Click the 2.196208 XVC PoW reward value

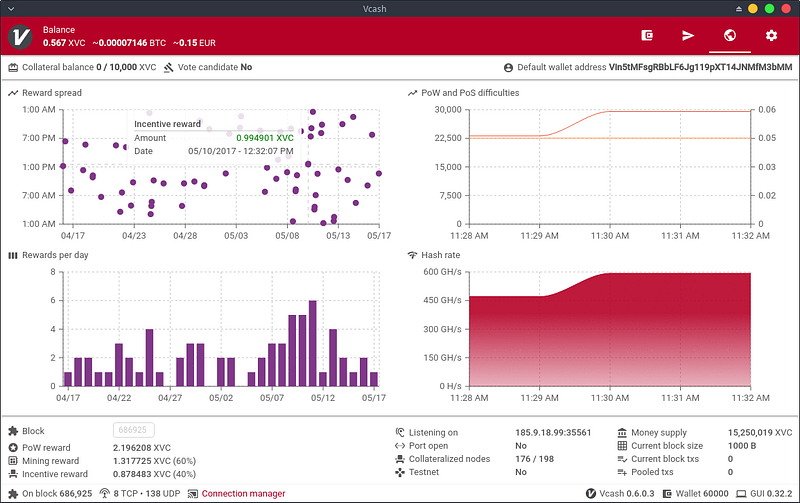142,447
